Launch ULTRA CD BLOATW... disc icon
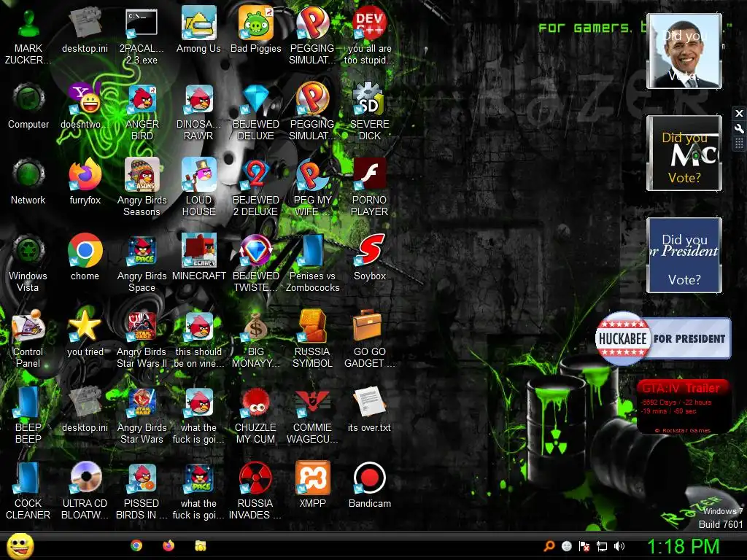747x560 pixels. pos(85,490)
